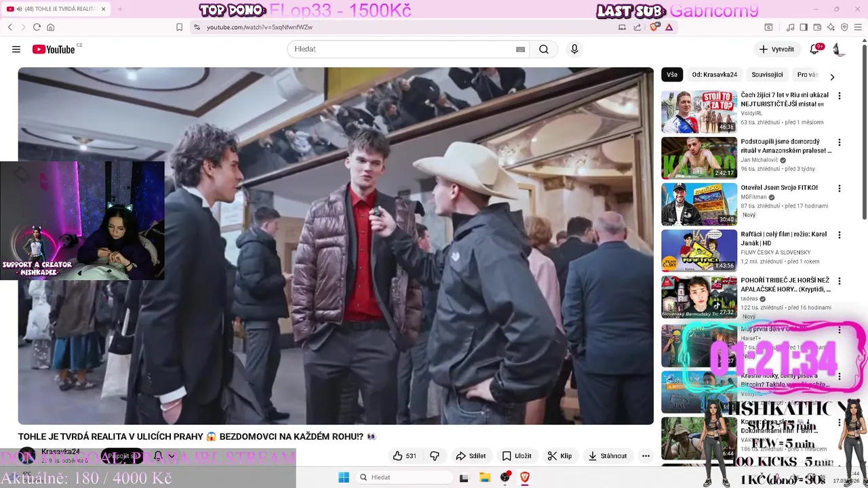
Task: Open the Krasavka24 channel name link
Action: pyautogui.click(x=60, y=451)
